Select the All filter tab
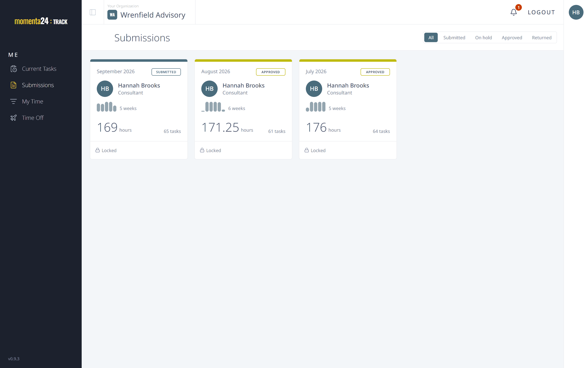Viewport: 588px width, 368px height. coord(431,37)
